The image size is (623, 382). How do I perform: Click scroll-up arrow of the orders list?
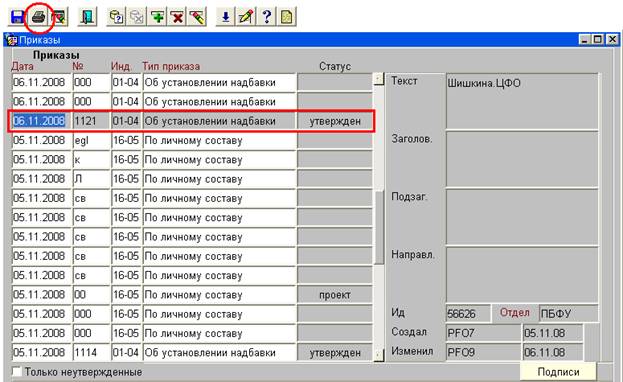[x=379, y=79]
